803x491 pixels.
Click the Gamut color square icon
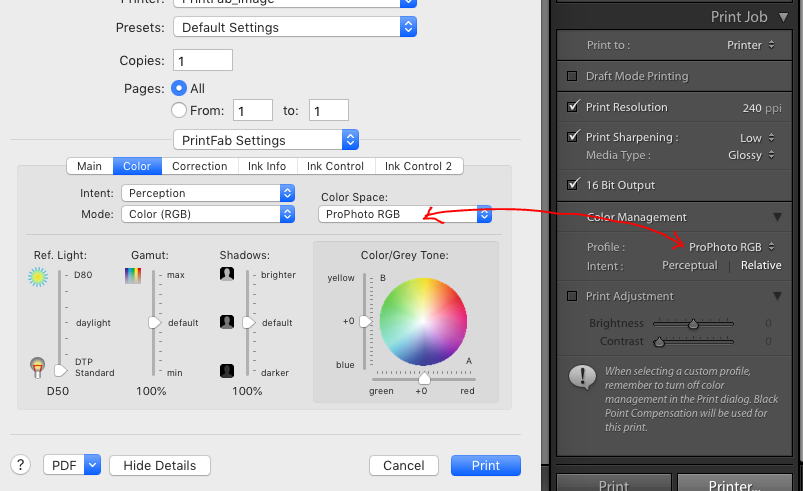[133, 275]
